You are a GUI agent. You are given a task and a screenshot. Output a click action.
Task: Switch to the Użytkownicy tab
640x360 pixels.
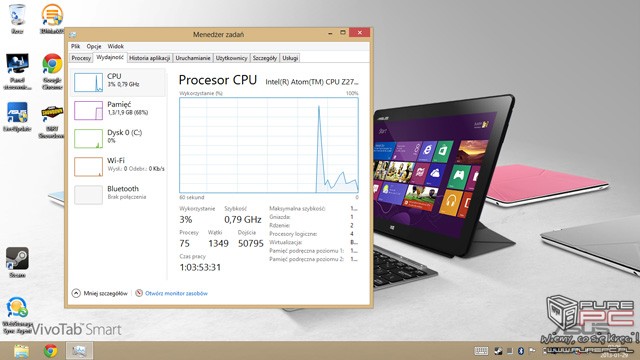tap(231, 58)
